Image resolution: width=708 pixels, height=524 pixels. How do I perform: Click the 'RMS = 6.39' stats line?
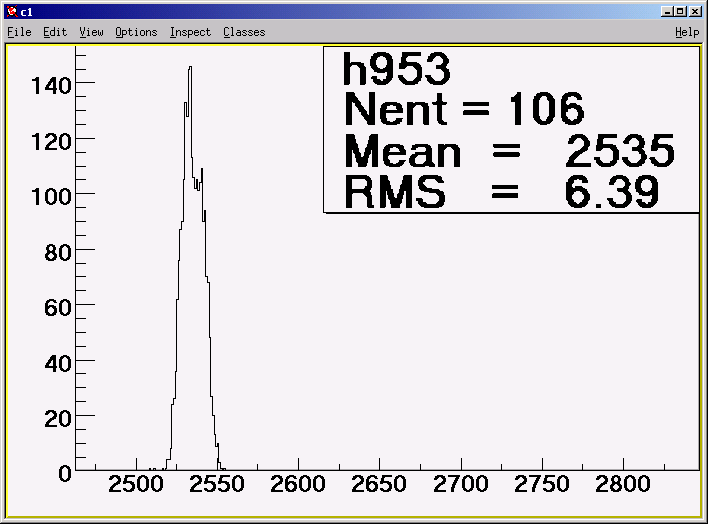501,192
